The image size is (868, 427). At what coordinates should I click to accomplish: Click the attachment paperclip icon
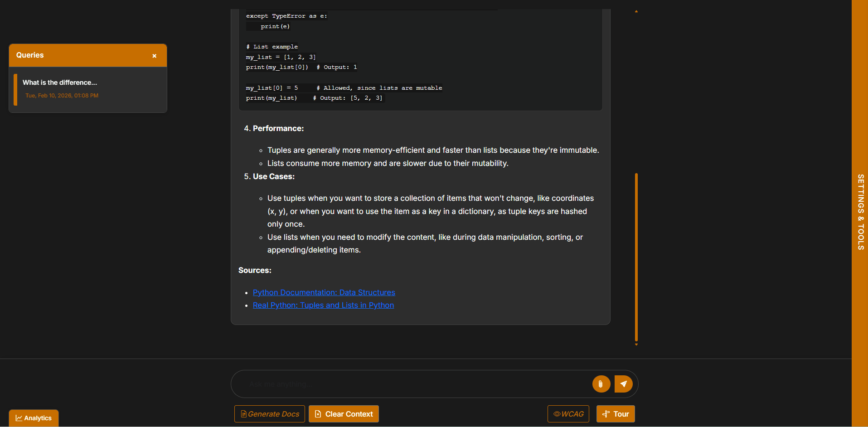(601, 384)
